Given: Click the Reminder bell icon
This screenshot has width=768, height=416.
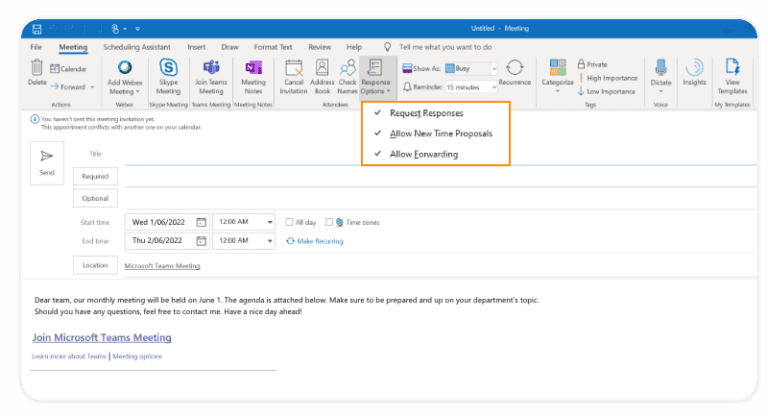Looking at the screenshot, I should 407,87.
